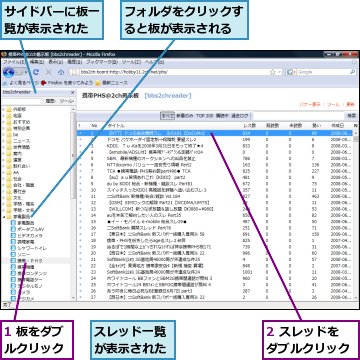Expand the 外部板 folder arrow
This screenshot has width=360, height=360.
(x=4, y=109)
